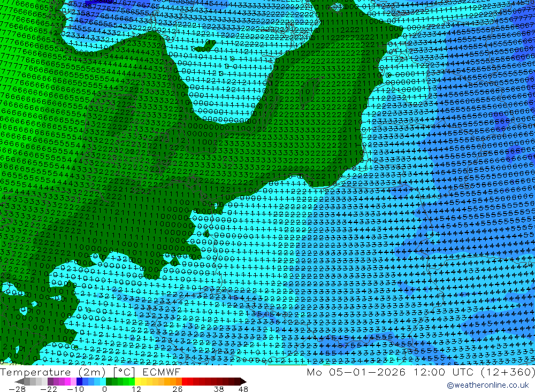Open the weatheronline.co.uk copyright link
The image size is (535, 392).
[488, 385]
